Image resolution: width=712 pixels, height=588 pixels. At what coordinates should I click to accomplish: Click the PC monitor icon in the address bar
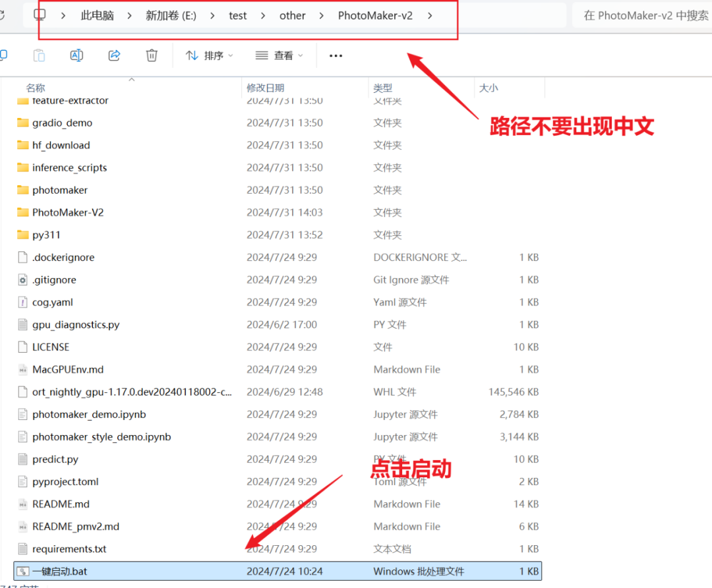[40, 15]
